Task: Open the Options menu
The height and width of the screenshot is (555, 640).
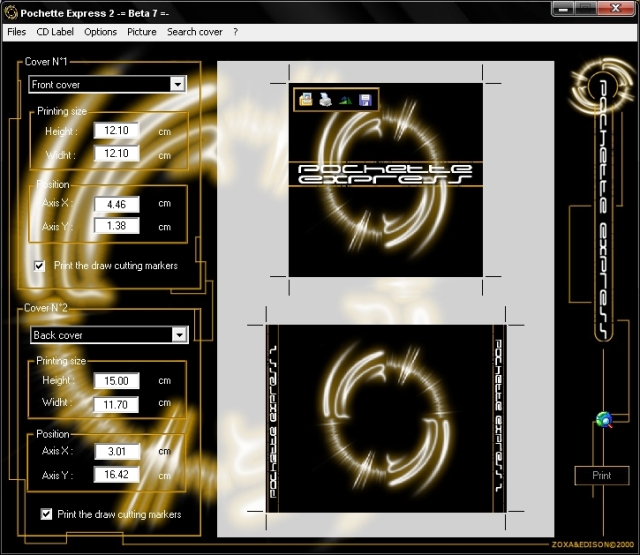Action: click(x=100, y=32)
